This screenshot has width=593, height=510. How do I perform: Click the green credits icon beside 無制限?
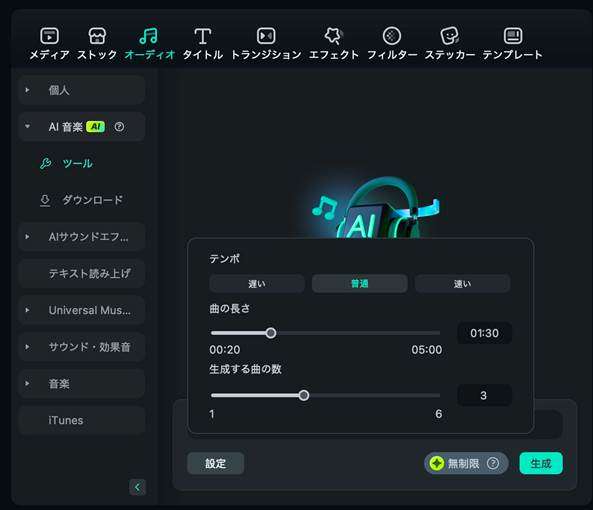[437, 463]
